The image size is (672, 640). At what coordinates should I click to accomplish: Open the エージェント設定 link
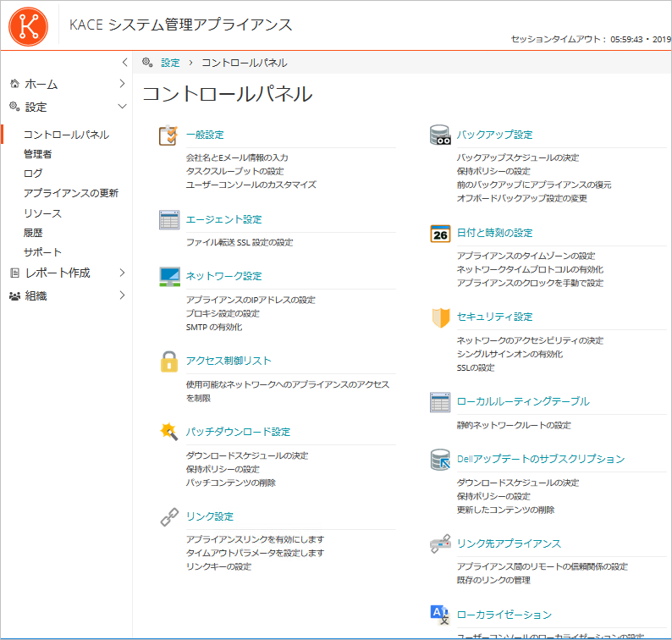(x=223, y=219)
